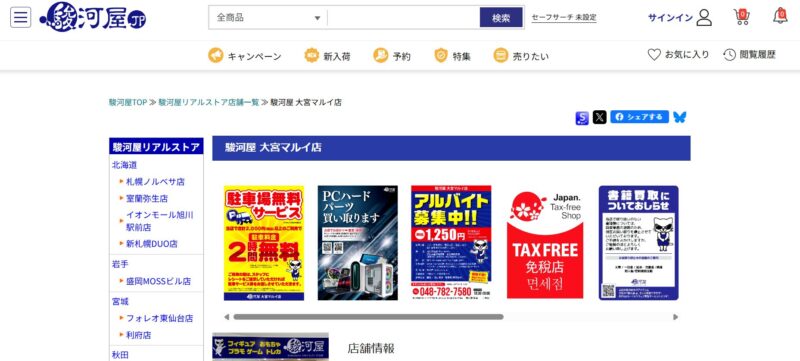Open the heart favorites (お気に入り) link
This screenshot has width=800, height=361.
point(678,55)
